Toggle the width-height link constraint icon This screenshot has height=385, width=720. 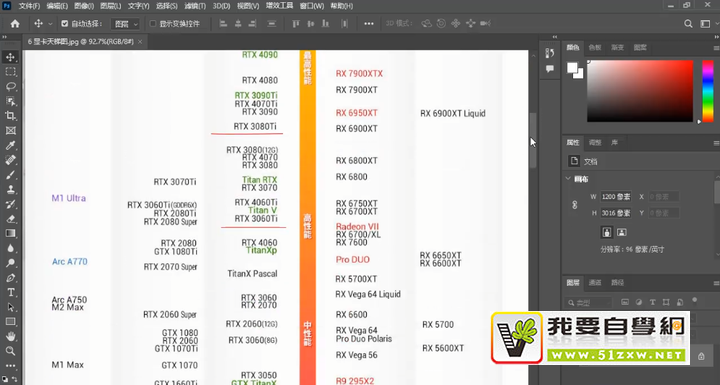coord(574,205)
